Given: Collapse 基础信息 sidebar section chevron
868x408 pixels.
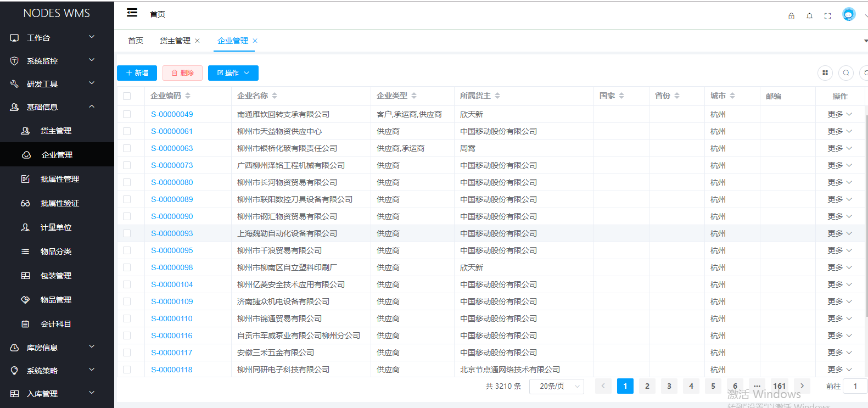Looking at the screenshot, I should [x=92, y=106].
